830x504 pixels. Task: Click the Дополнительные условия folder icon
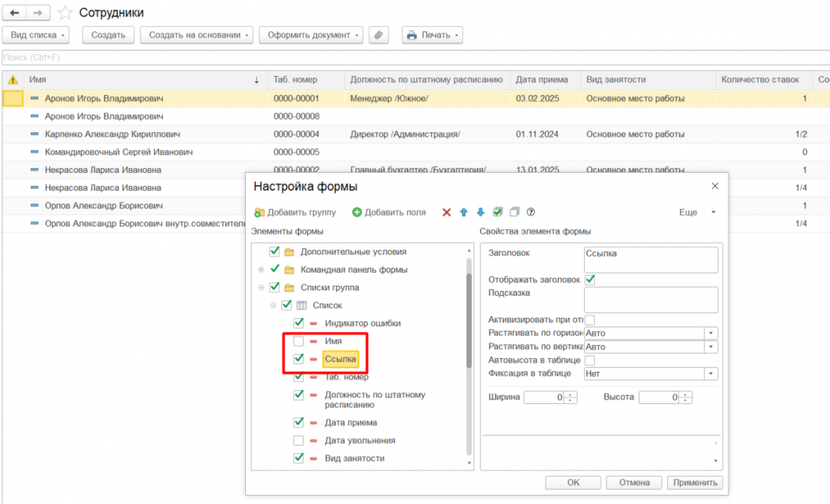[289, 252]
